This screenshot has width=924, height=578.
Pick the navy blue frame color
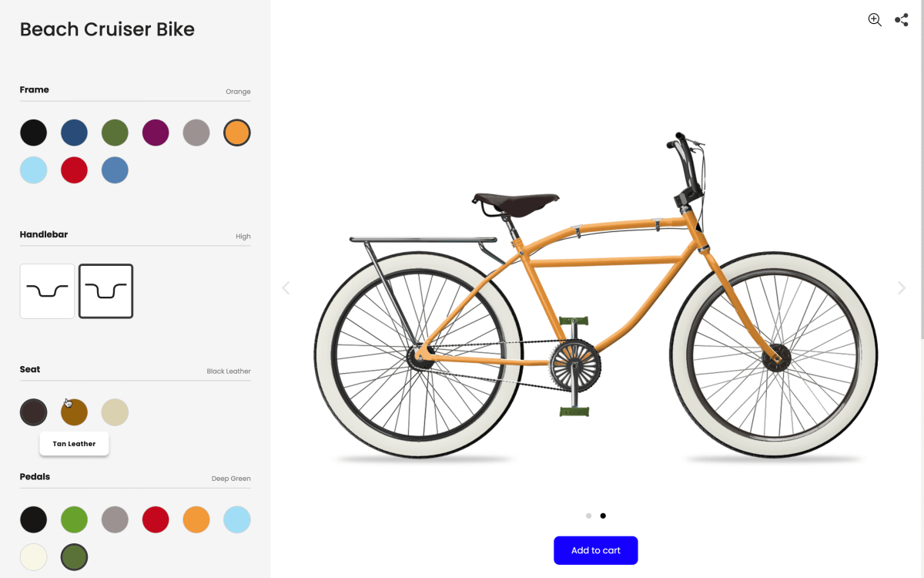pyautogui.click(x=74, y=133)
